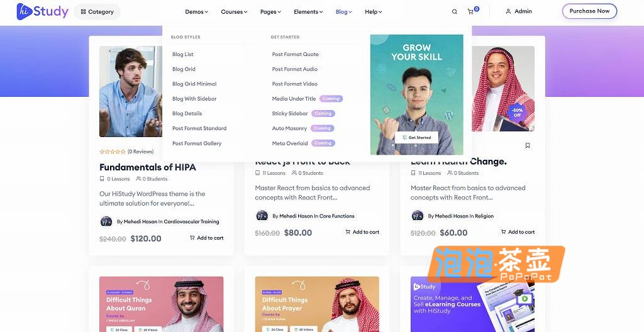Click the HiStudy logo

[42, 11]
